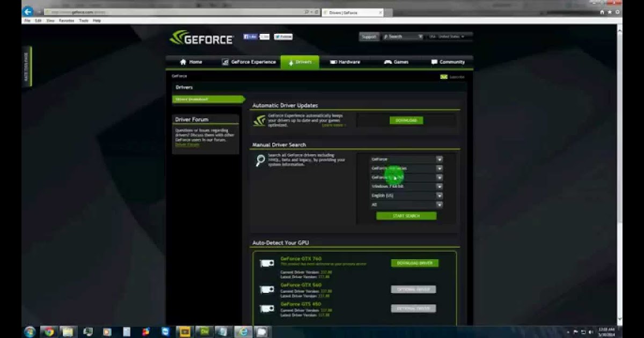Screen dimensions: 644x338
Task: Click OPTIONAL DRIVER for GTX 560
Action: (413, 290)
